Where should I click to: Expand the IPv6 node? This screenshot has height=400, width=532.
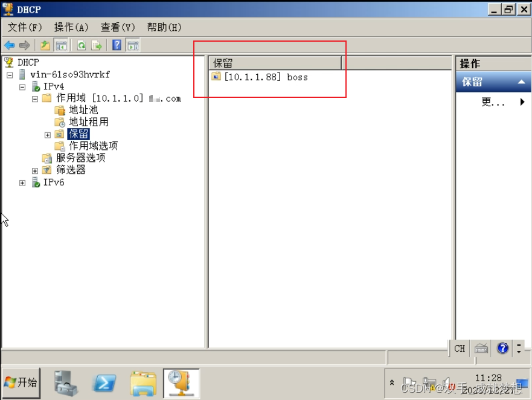pyautogui.click(x=22, y=183)
